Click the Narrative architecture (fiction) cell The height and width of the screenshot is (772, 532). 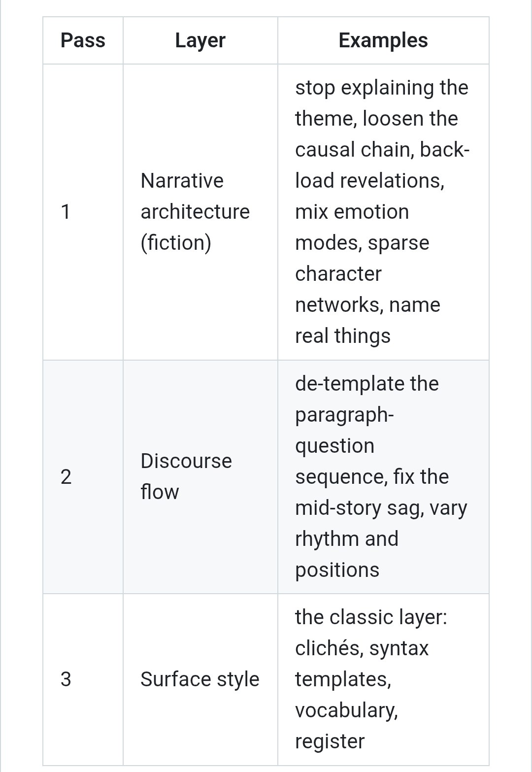[x=200, y=212]
